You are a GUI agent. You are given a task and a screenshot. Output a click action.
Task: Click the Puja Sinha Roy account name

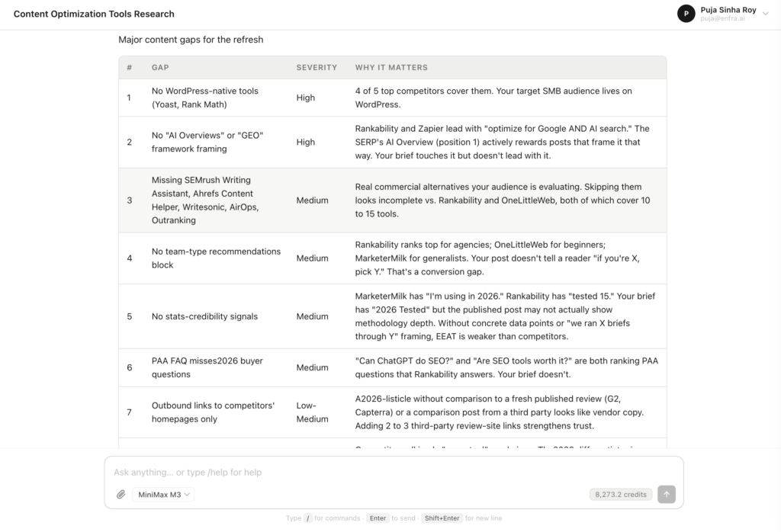coord(728,9)
